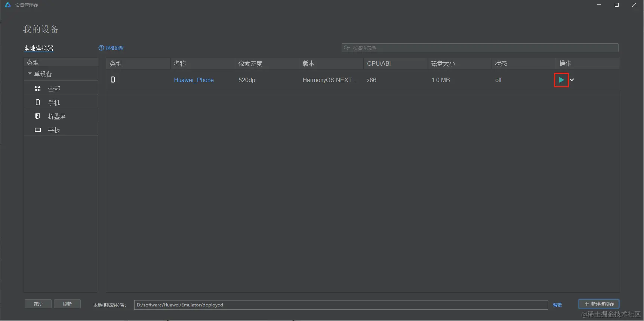Maximize the 设备管理器 window
This screenshot has height=321, width=644.
click(x=617, y=5)
